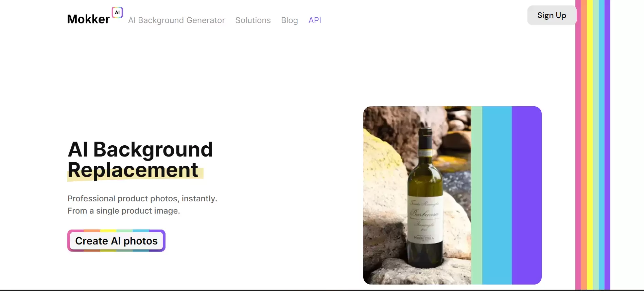The width and height of the screenshot is (644, 291).
Task: Choose the purple panel in the product image
Action: (526, 195)
